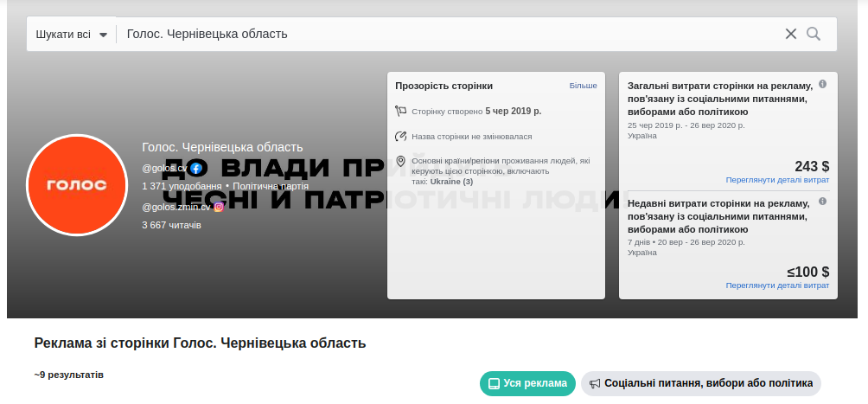Click the date range '25 чер 2019 р. - 26 вер 2020 р.'
This screenshot has width=868, height=404.
click(x=686, y=125)
